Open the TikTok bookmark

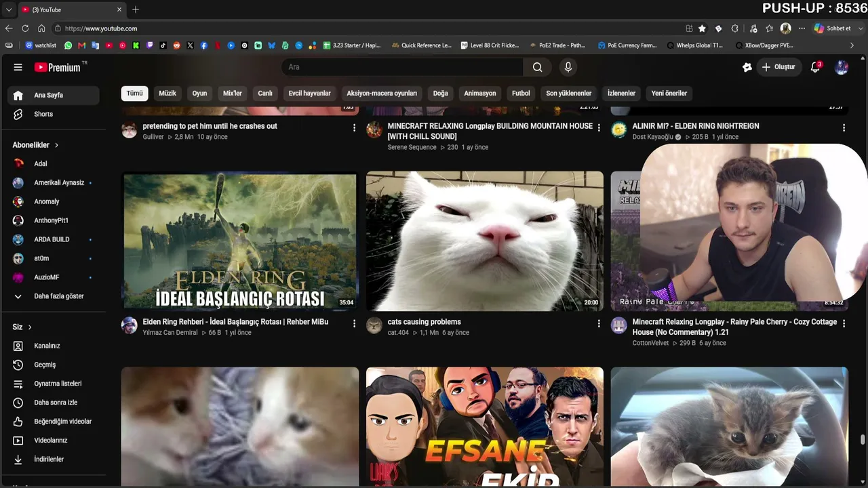[163, 45]
